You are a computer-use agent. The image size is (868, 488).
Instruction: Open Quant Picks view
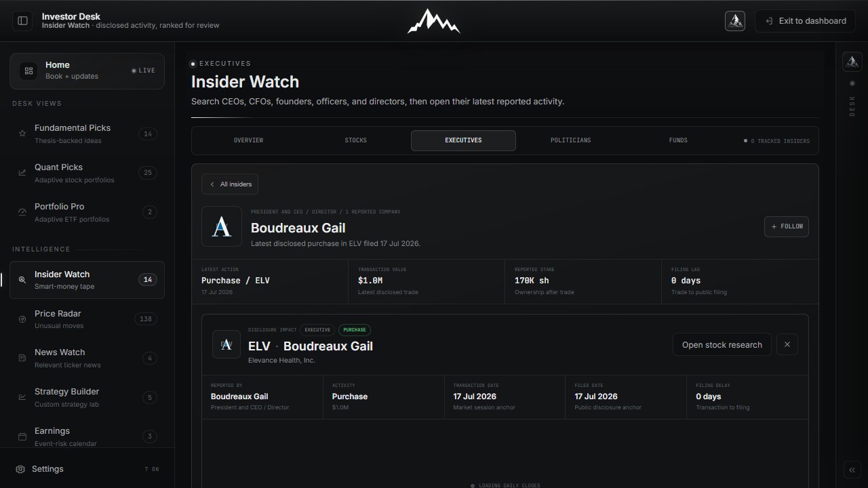pos(87,173)
